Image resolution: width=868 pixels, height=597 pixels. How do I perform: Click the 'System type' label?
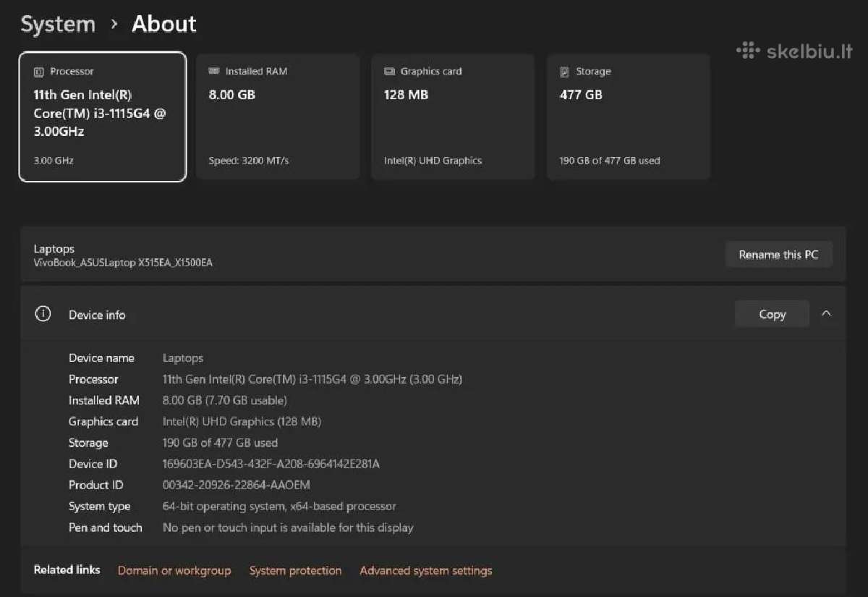pyautogui.click(x=100, y=507)
